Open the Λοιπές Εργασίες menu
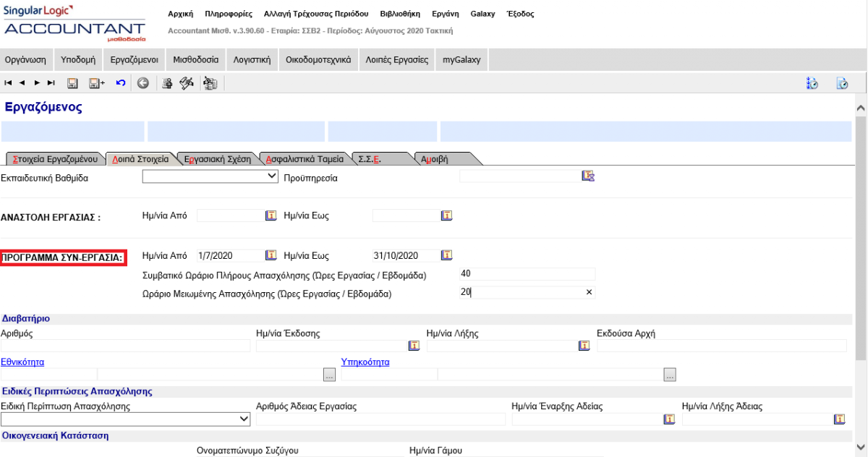 pyautogui.click(x=397, y=60)
